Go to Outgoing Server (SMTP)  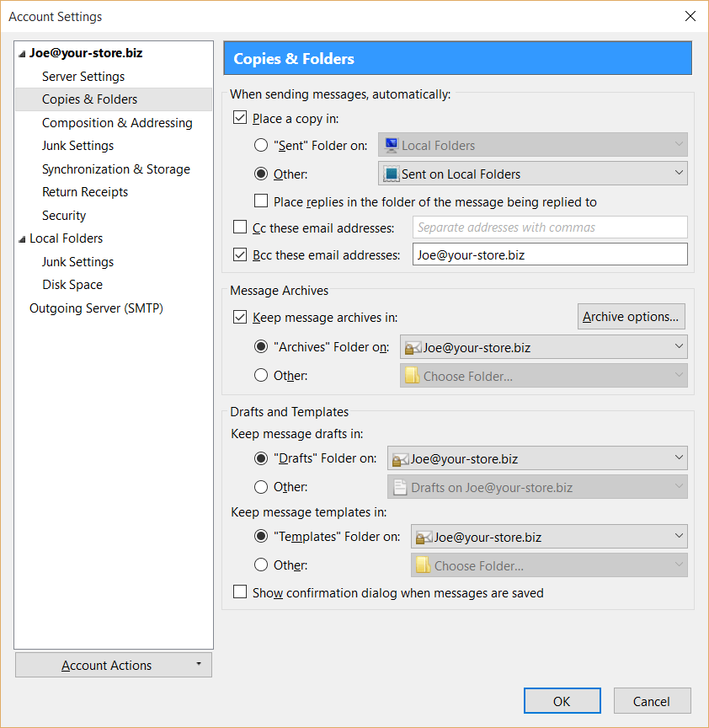click(96, 308)
